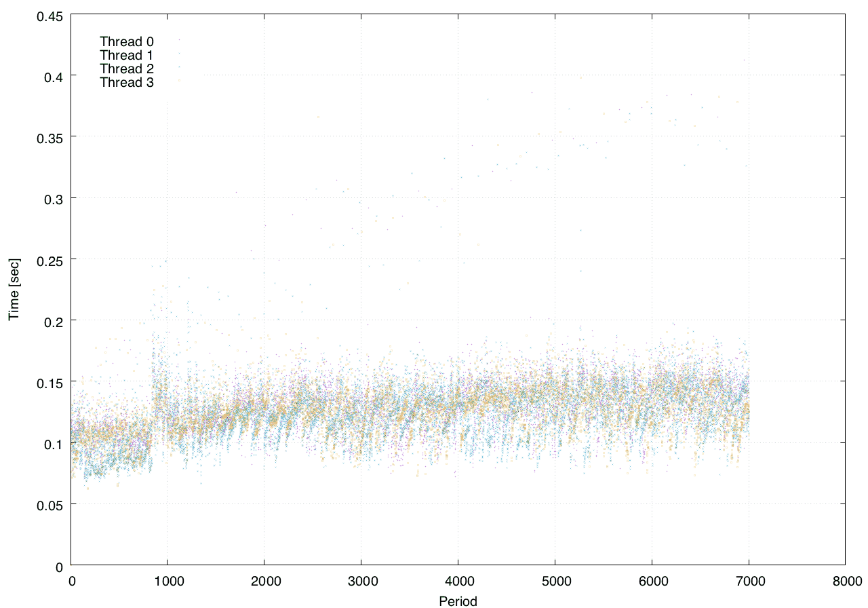Click the y-axis tick label 0.4
The height and width of the screenshot is (608, 868).
pos(53,76)
